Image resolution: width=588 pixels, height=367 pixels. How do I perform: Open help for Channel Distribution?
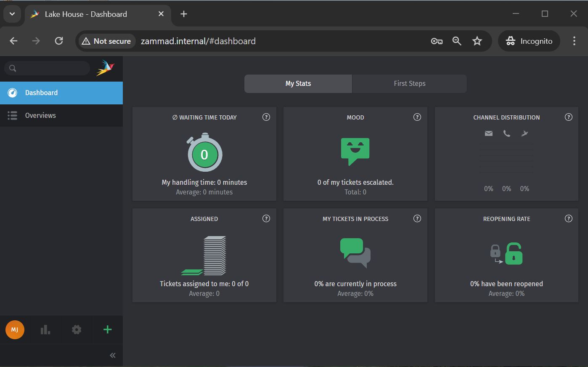coord(568,117)
